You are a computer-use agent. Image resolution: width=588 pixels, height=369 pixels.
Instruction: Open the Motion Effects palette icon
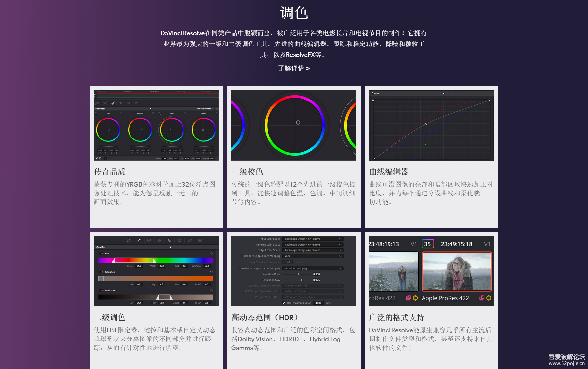pos(129,103)
